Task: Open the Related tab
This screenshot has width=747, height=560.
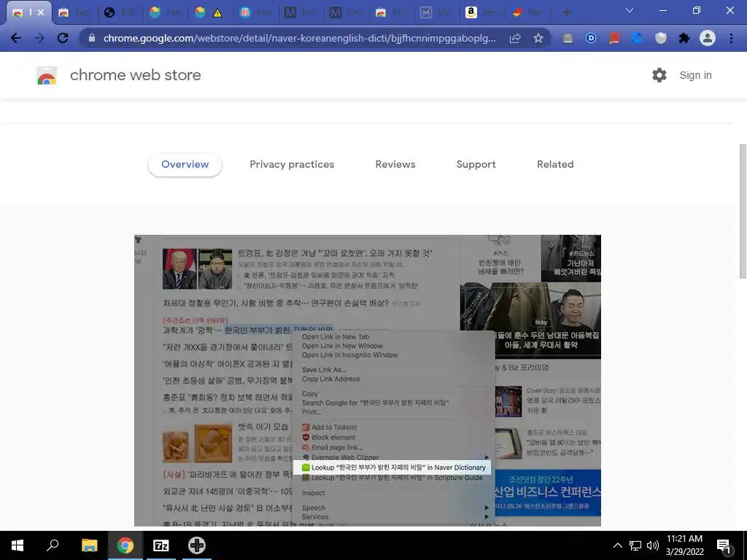Action: [555, 164]
